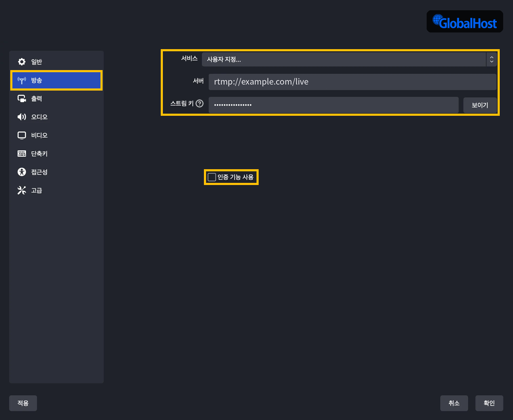513x420 pixels.
Task: Open the 단축키 settings tab
Action: [56, 154]
